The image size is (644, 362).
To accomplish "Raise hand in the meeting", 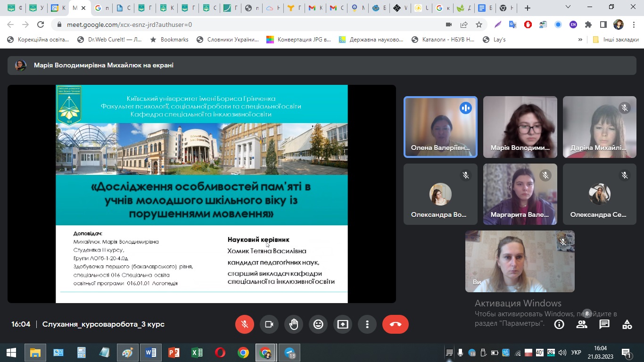I will 294,324.
